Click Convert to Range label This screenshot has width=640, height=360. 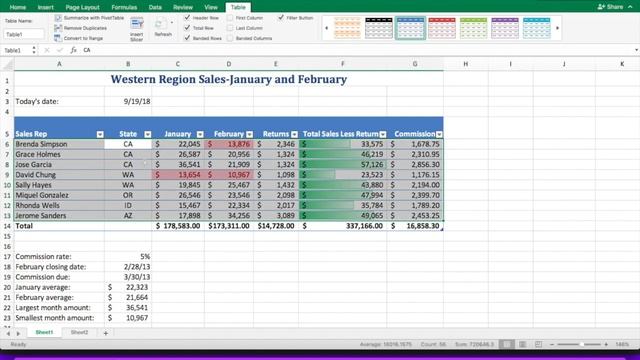[x=83, y=38]
